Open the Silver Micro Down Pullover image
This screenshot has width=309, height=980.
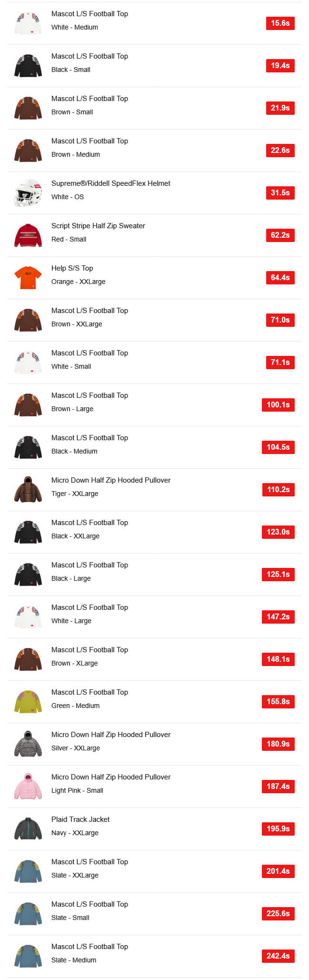[x=28, y=744]
